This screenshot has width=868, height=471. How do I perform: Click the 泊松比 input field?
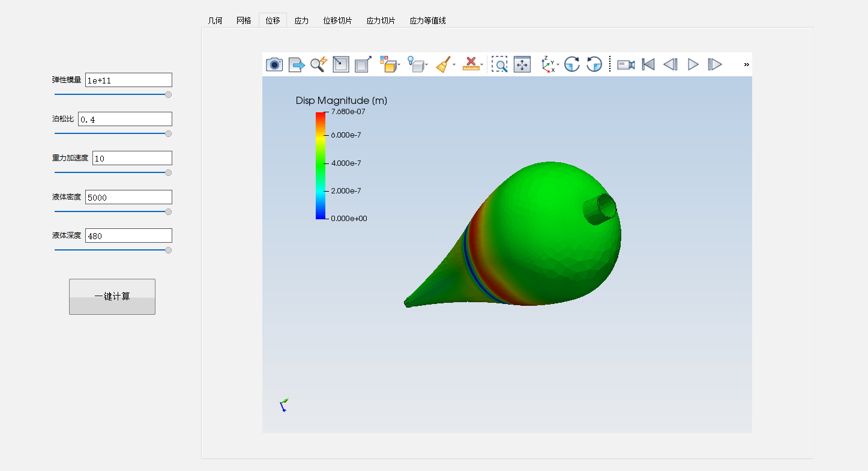point(125,119)
